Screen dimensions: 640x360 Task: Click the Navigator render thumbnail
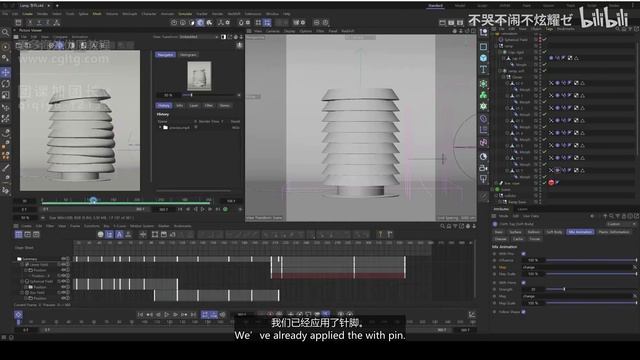pyautogui.click(x=199, y=76)
